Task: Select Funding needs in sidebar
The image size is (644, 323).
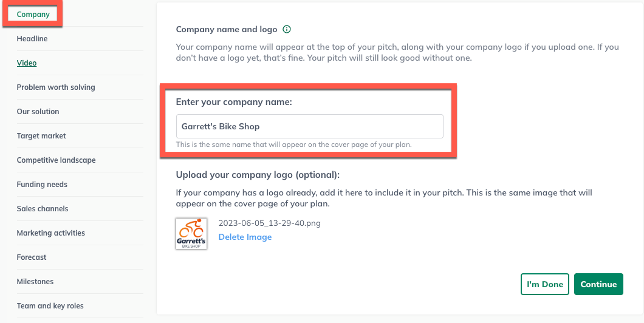Action: pyautogui.click(x=42, y=185)
